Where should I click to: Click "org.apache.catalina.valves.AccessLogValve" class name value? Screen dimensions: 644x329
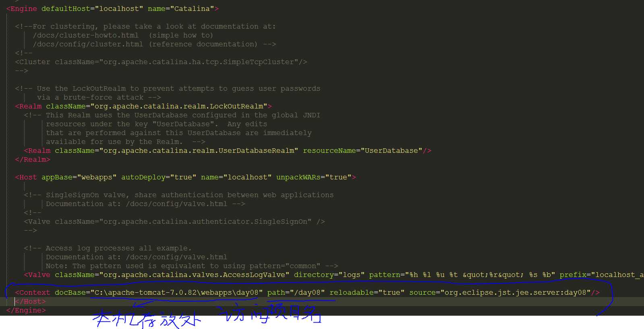click(195, 275)
